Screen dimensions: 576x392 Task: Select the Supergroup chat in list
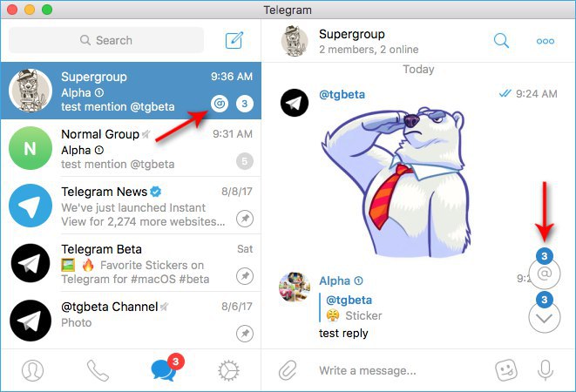(131, 91)
